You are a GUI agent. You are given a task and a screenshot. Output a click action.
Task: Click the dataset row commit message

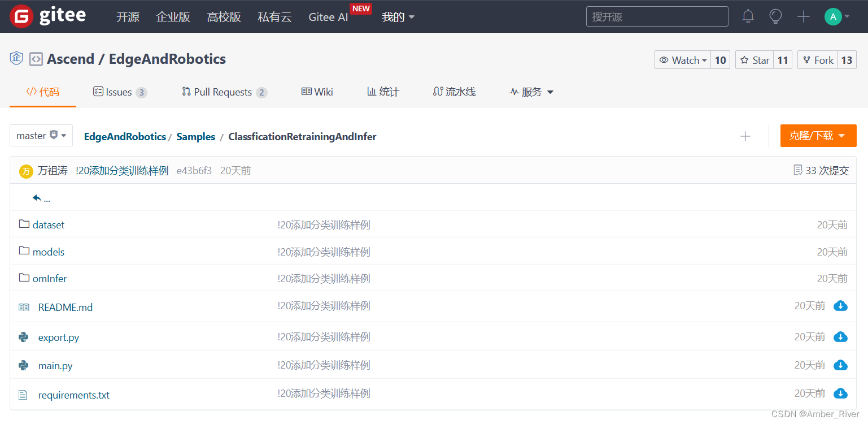pyautogui.click(x=324, y=224)
